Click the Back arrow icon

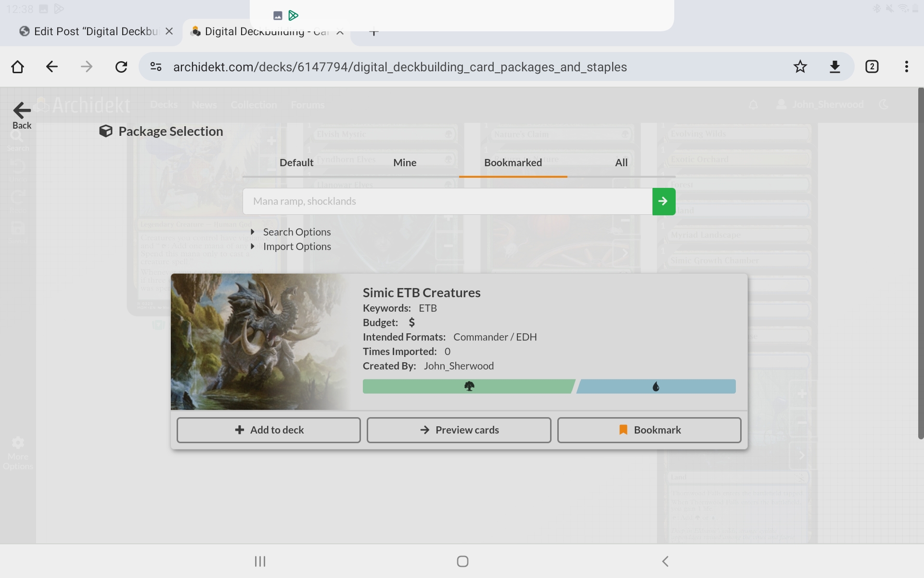tap(22, 111)
